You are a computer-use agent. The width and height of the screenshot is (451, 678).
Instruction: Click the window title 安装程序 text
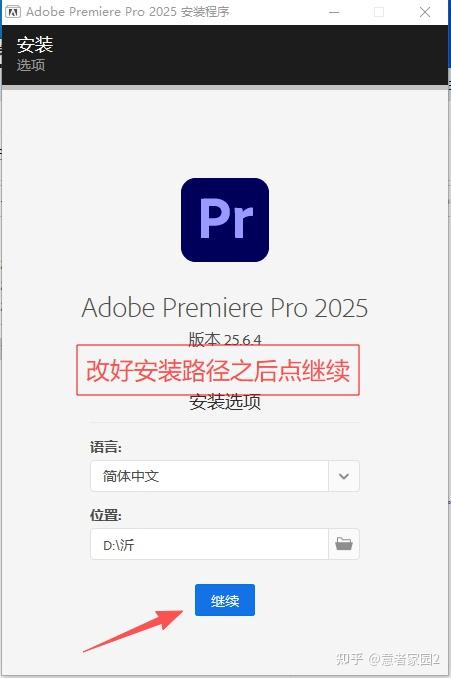205,12
